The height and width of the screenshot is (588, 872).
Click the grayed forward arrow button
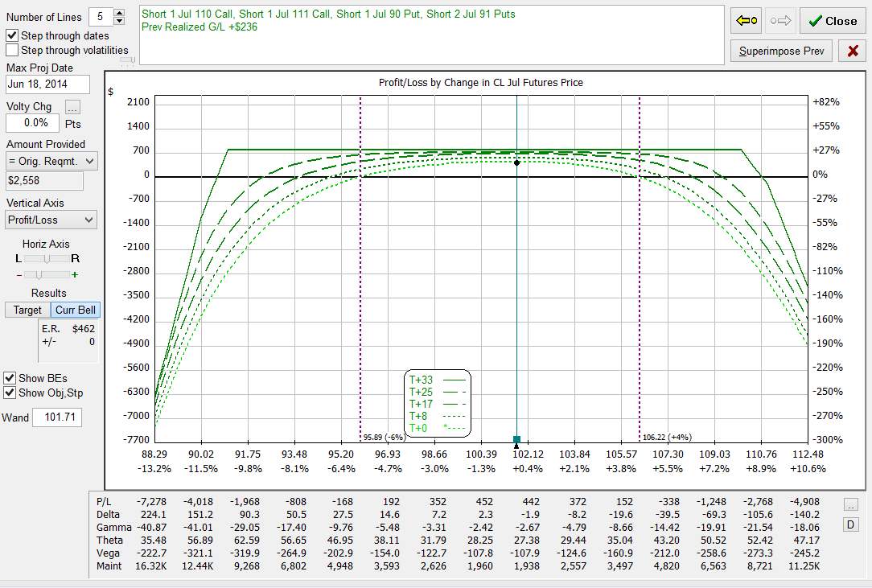click(x=780, y=21)
